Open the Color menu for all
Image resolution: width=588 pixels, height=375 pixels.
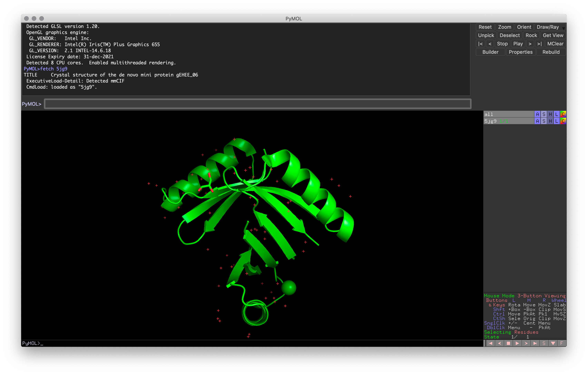563,114
